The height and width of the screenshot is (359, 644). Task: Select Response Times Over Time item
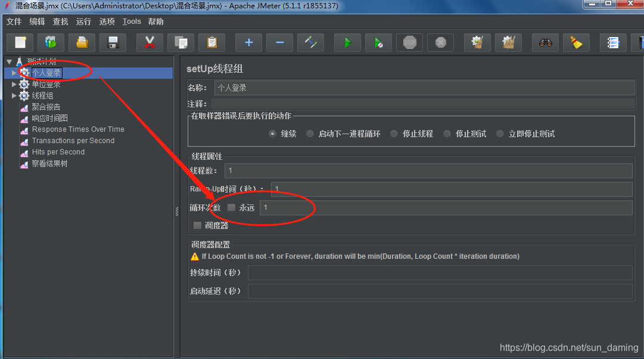78,129
